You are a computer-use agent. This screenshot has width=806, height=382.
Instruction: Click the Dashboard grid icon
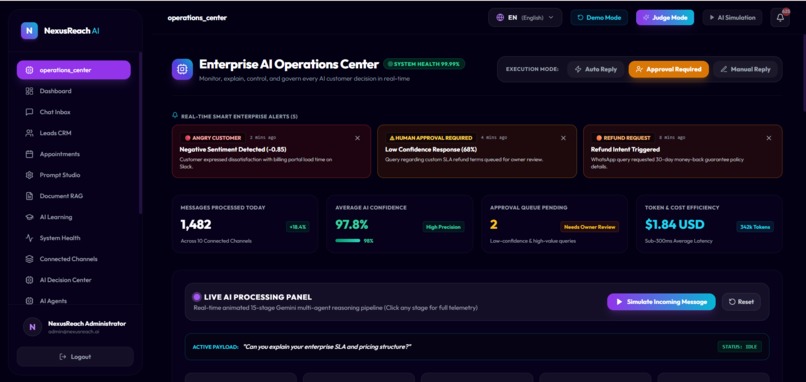pyautogui.click(x=29, y=91)
